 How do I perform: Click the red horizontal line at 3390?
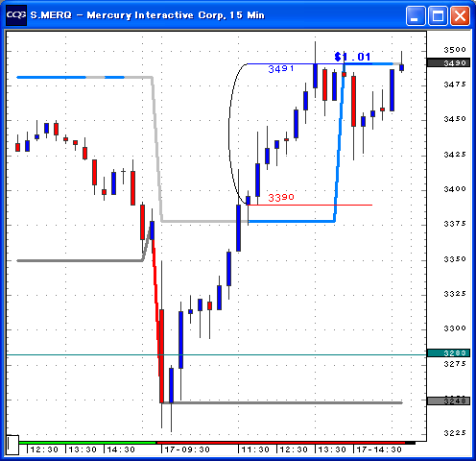310,205
